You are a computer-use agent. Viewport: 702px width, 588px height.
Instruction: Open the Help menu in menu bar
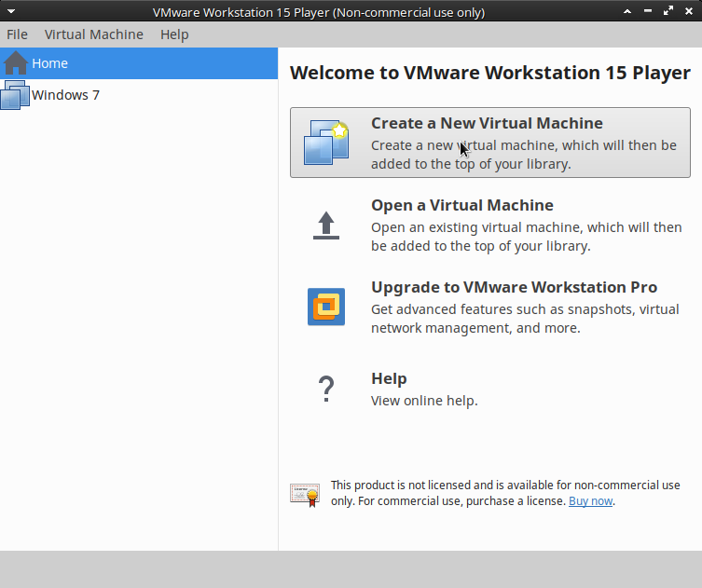pos(174,34)
